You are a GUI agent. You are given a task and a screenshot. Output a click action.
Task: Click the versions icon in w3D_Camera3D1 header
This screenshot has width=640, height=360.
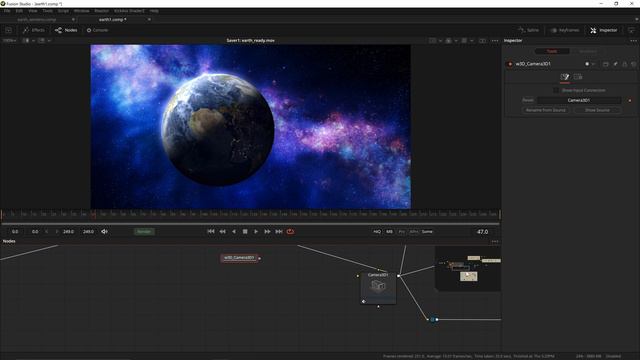click(x=606, y=64)
